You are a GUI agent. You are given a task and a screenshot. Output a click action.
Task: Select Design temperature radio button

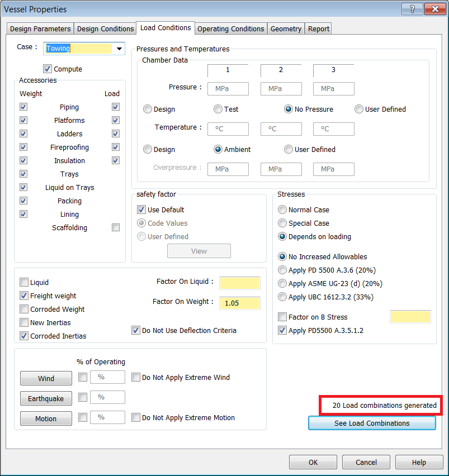pos(148,149)
